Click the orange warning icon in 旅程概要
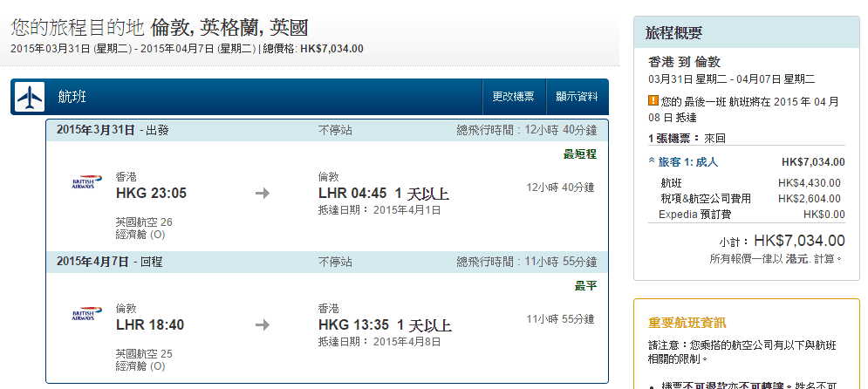The image size is (868, 389). coord(653,100)
